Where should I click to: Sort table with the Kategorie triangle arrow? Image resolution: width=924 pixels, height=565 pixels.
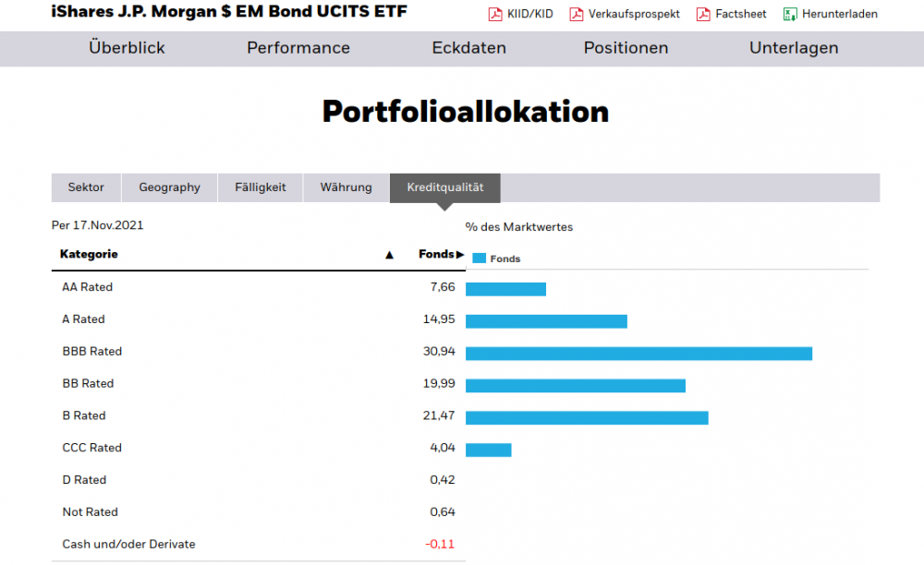(x=389, y=254)
